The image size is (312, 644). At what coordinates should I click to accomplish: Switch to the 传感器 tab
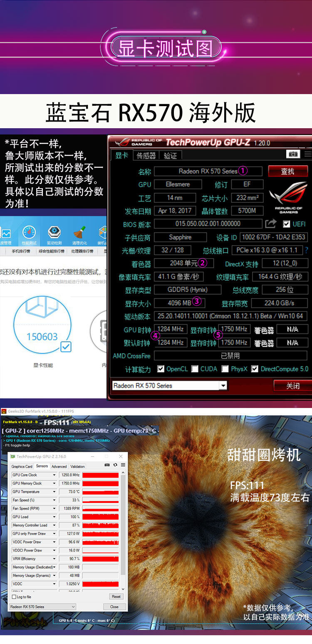(x=146, y=156)
